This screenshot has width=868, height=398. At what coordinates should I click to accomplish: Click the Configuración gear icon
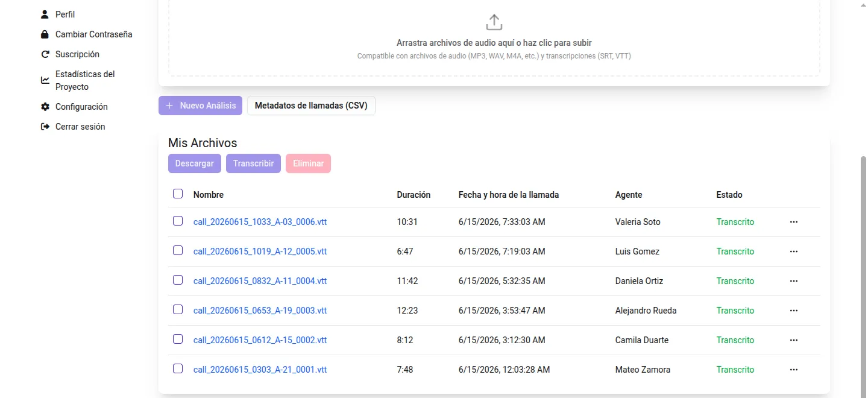(x=45, y=107)
